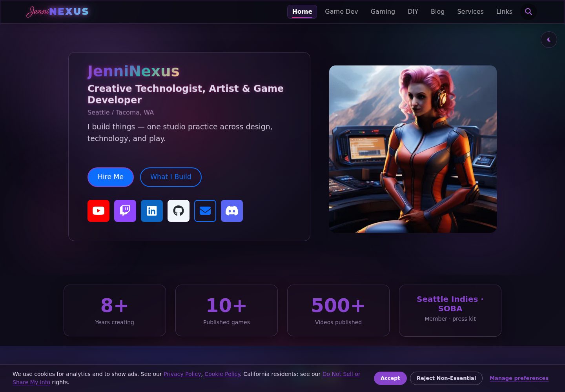Open the Seattle Indies · SOBA card
565x392 pixels.
[450, 310]
